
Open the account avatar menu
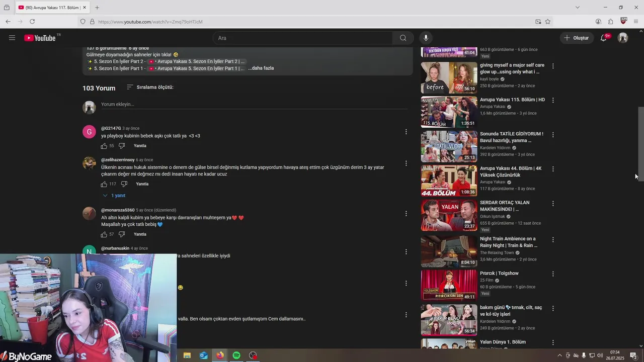623,38
